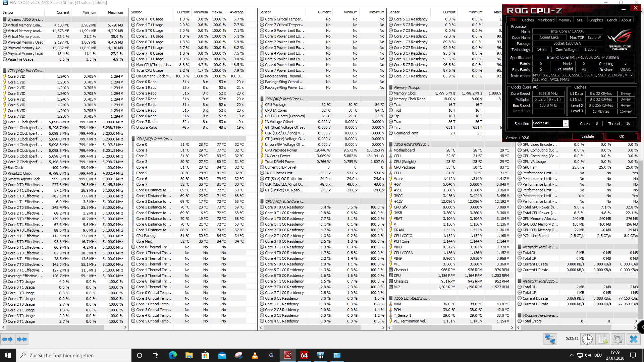
Task: Click the Cortana circle icon in taskbar
Action: pyautogui.click(x=140, y=355)
